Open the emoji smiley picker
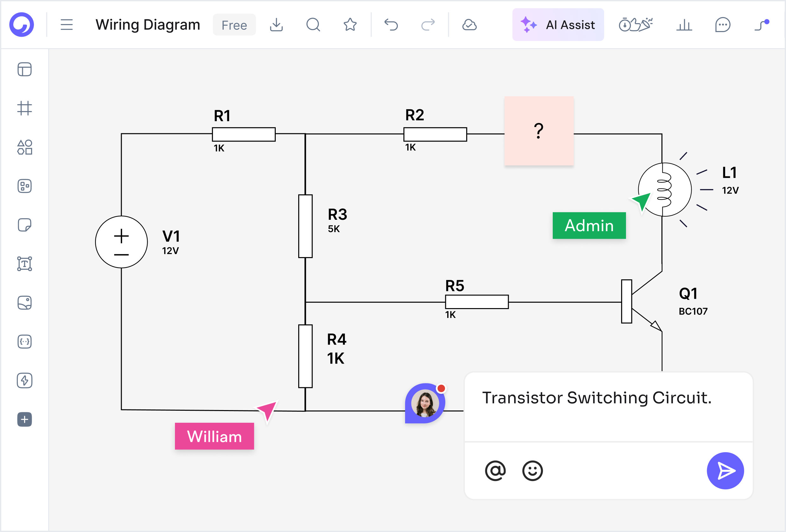Image resolution: width=786 pixels, height=532 pixels. [x=532, y=471]
